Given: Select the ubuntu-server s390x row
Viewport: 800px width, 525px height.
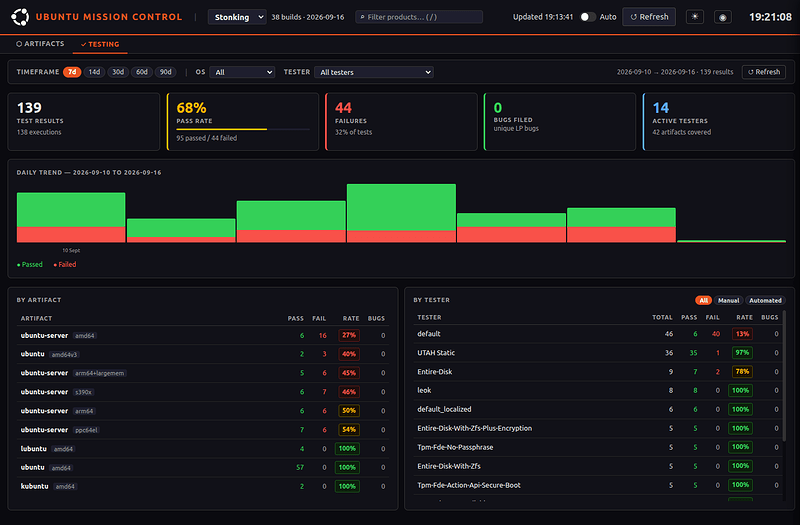Looking at the screenshot, I should click(x=203, y=392).
